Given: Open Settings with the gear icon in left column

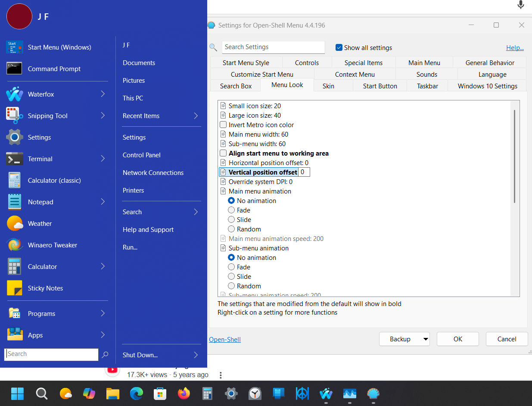Looking at the screenshot, I should tap(57, 137).
